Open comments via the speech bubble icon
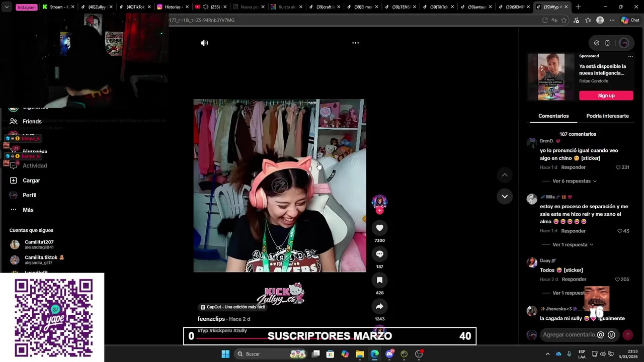 point(379,254)
